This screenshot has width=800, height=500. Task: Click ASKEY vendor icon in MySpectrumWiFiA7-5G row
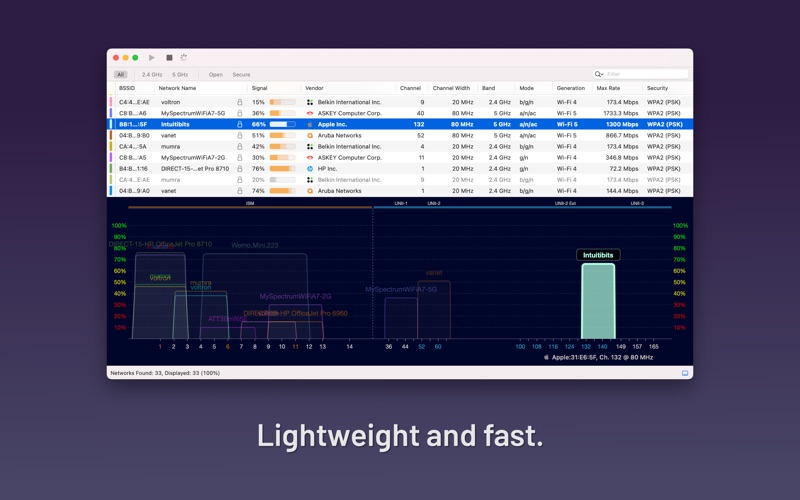coord(310,113)
